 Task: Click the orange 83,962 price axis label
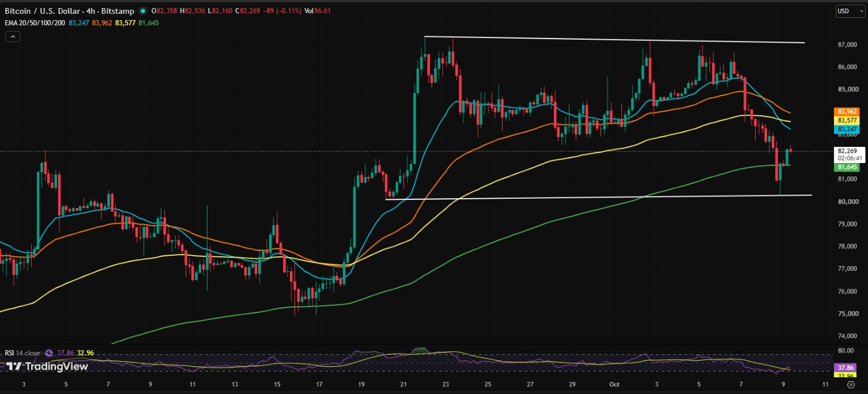[x=846, y=112]
